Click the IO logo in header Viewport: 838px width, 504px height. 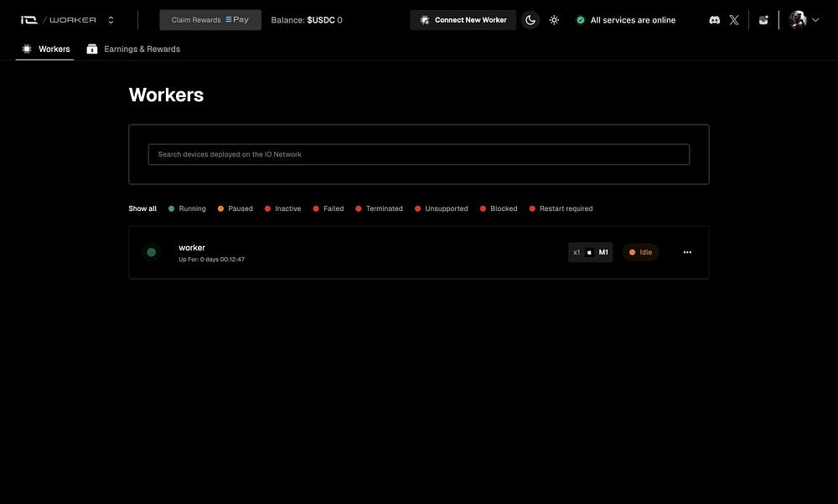pyautogui.click(x=28, y=20)
